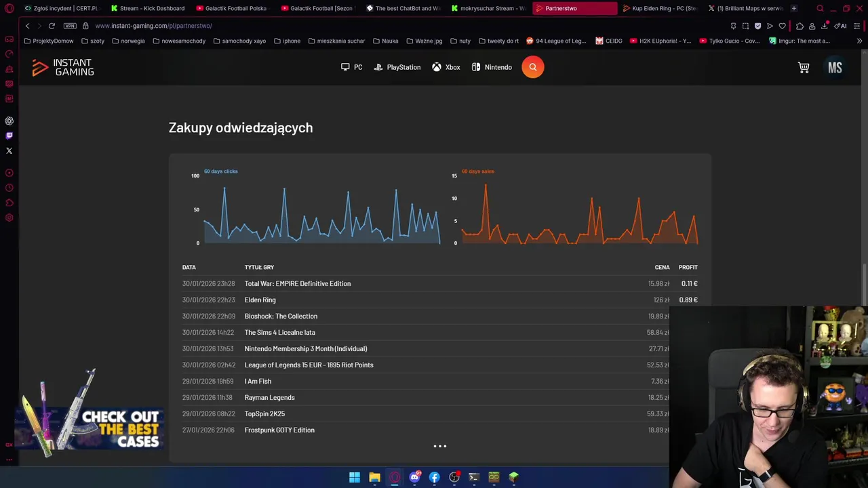Open Windows Start button
Screen dimensions: 868x488
[x=355, y=477]
